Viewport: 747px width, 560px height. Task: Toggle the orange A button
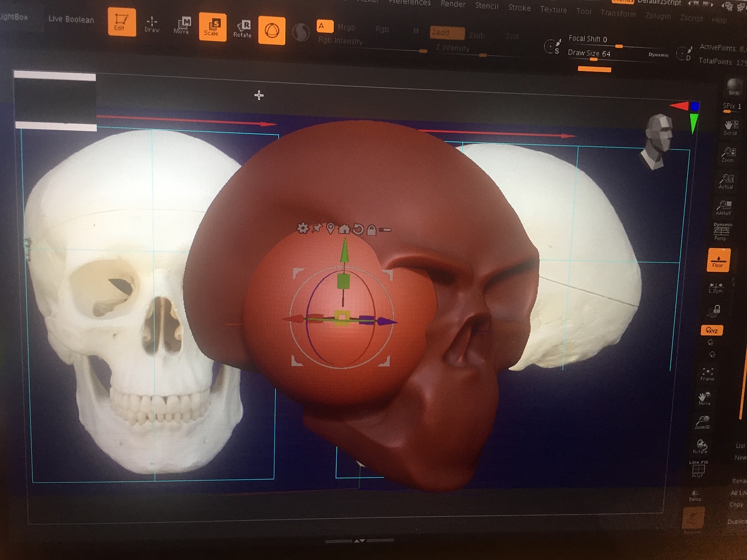pyautogui.click(x=324, y=26)
